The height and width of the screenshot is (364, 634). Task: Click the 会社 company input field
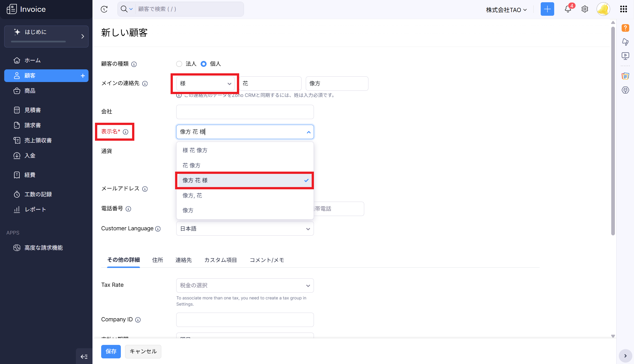[245, 112]
